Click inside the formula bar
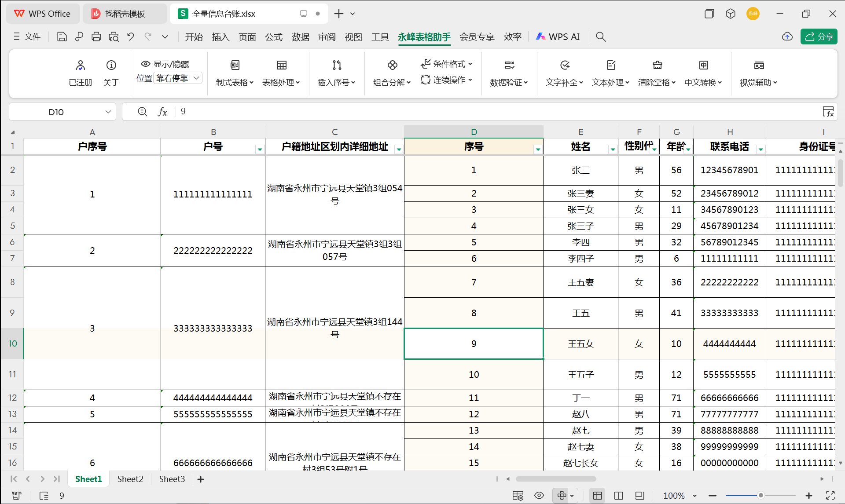Viewport: 845px width, 504px height. pyautogui.click(x=308, y=111)
